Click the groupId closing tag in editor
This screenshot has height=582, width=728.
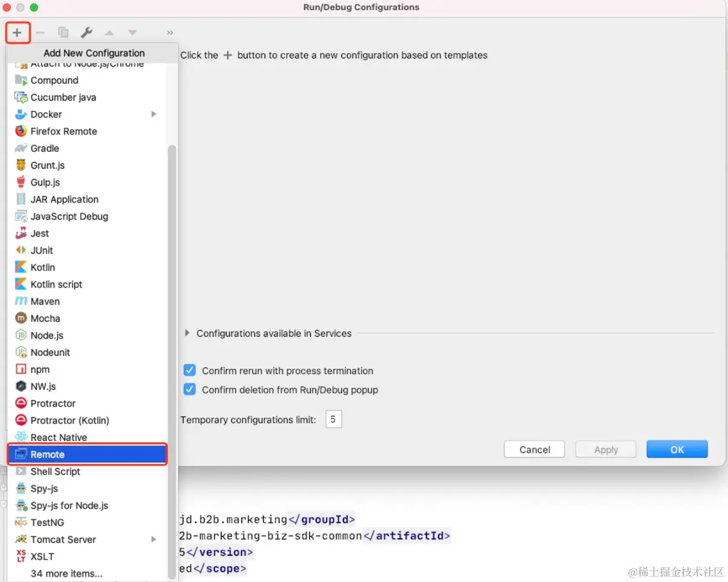(x=322, y=519)
